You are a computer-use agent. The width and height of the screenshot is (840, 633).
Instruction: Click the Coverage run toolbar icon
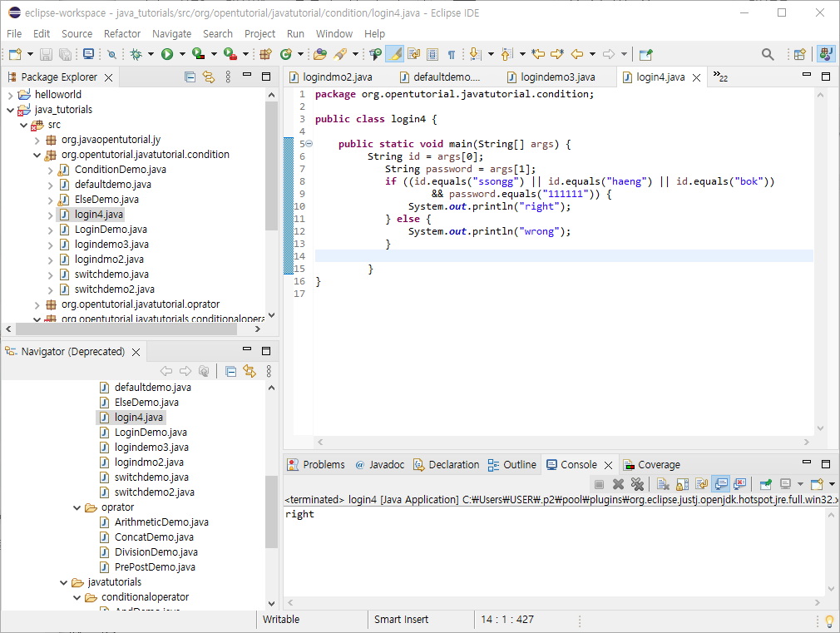pyautogui.click(x=198, y=54)
